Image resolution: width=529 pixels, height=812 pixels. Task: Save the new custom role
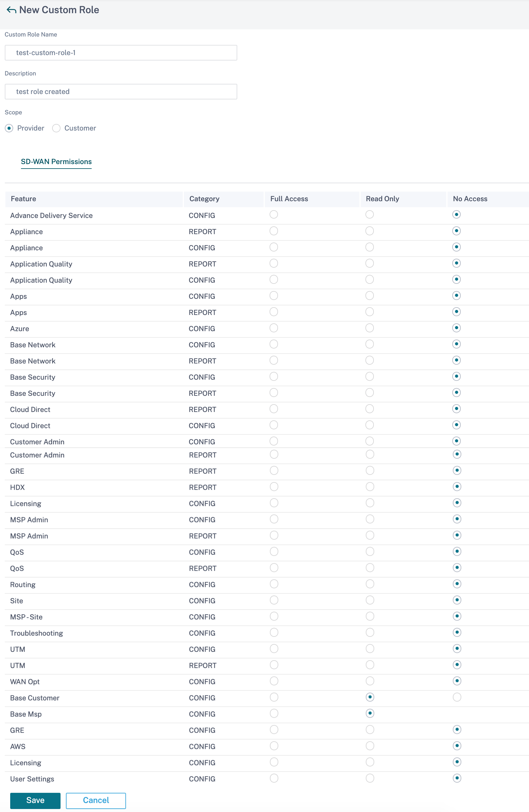pos(35,800)
